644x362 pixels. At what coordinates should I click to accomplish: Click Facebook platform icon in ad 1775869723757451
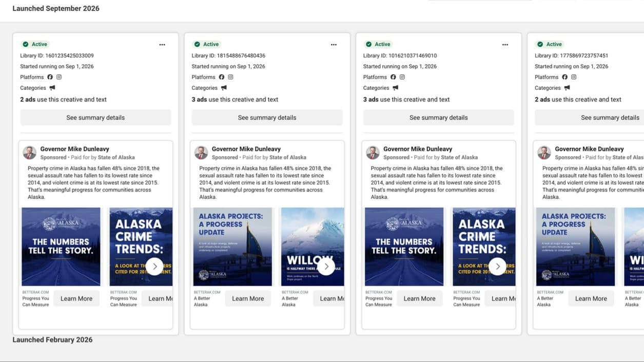point(564,77)
